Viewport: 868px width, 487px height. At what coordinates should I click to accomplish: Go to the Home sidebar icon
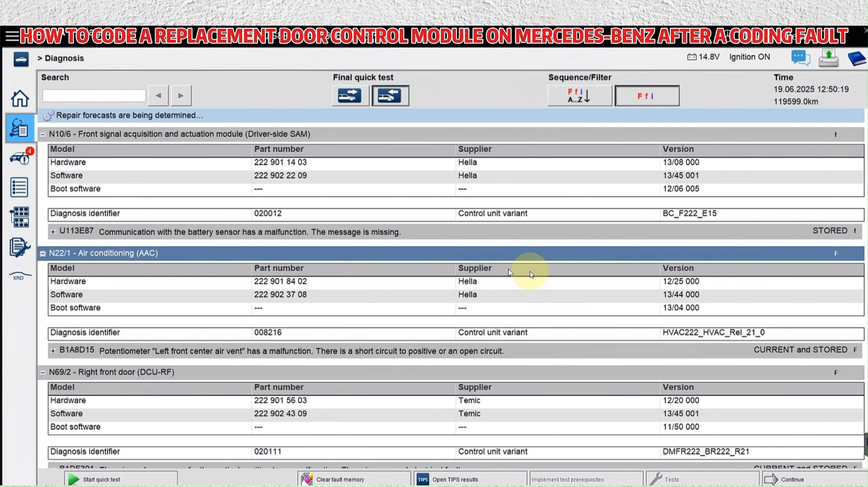(19, 98)
